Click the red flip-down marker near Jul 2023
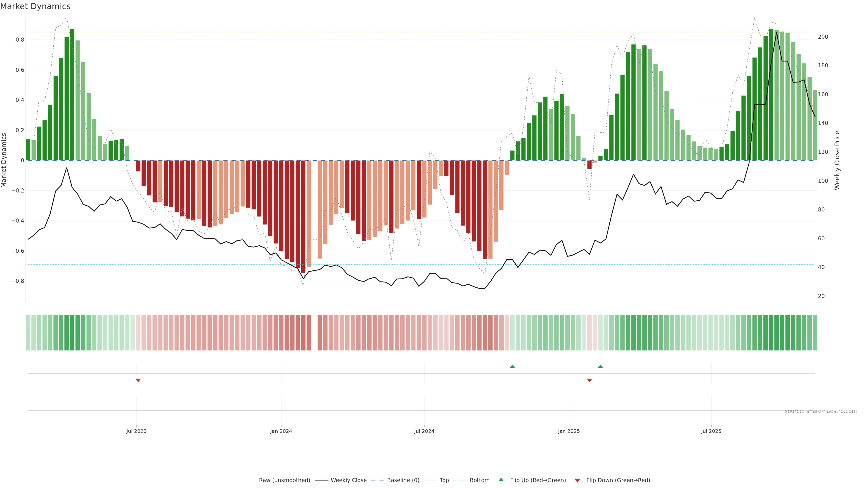The image size is (868, 488). click(x=138, y=380)
